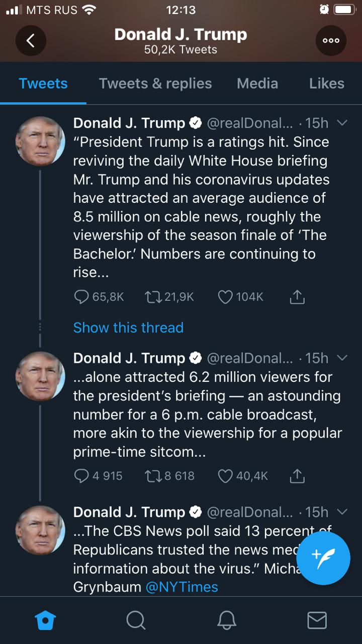Tap the back arrow button
The height and width of the screenshot is (644, 362).
coord(31,41)
